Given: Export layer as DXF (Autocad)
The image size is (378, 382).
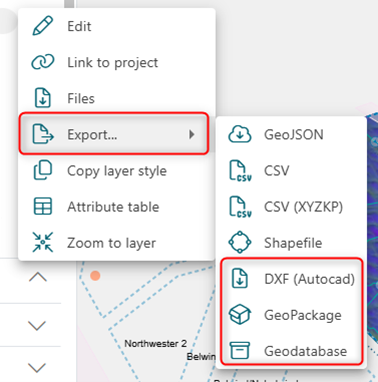Looking at the screenshot, I should (x=291, y=279).
